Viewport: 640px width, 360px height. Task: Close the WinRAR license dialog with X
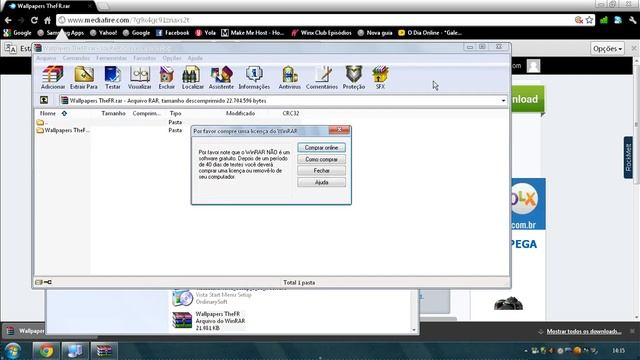click(339, 130)
